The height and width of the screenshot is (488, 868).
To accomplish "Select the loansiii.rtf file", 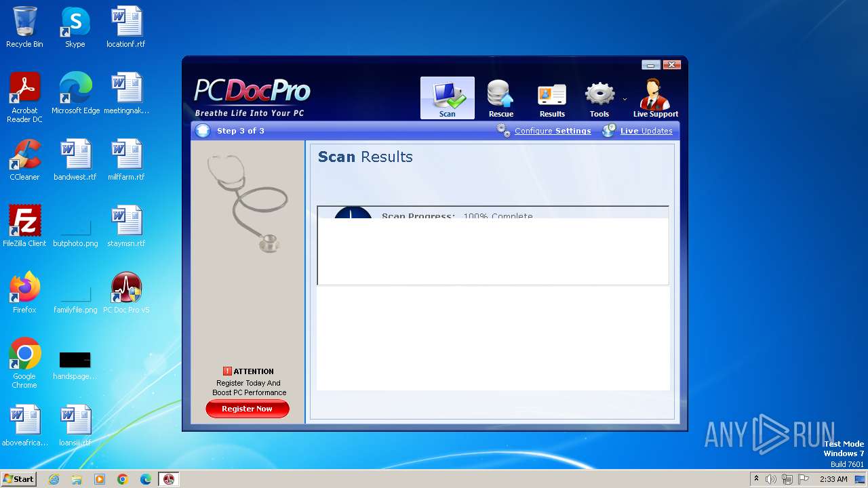I will tap(75, 426).
